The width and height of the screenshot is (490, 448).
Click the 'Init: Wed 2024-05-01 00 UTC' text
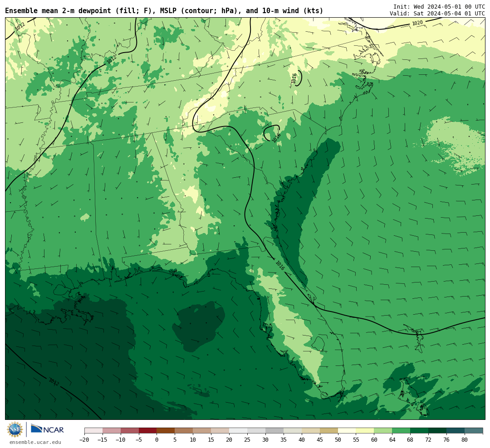pyautogui.click(x=439, y=6)
